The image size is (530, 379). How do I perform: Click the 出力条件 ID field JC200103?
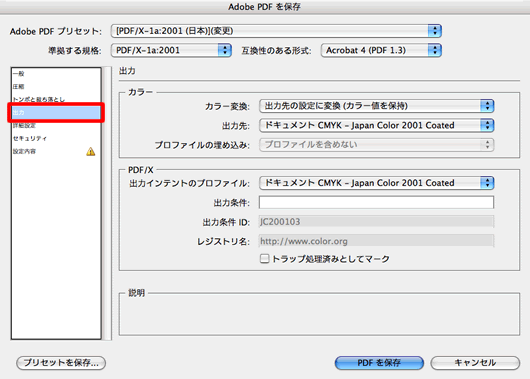point(376,222)
